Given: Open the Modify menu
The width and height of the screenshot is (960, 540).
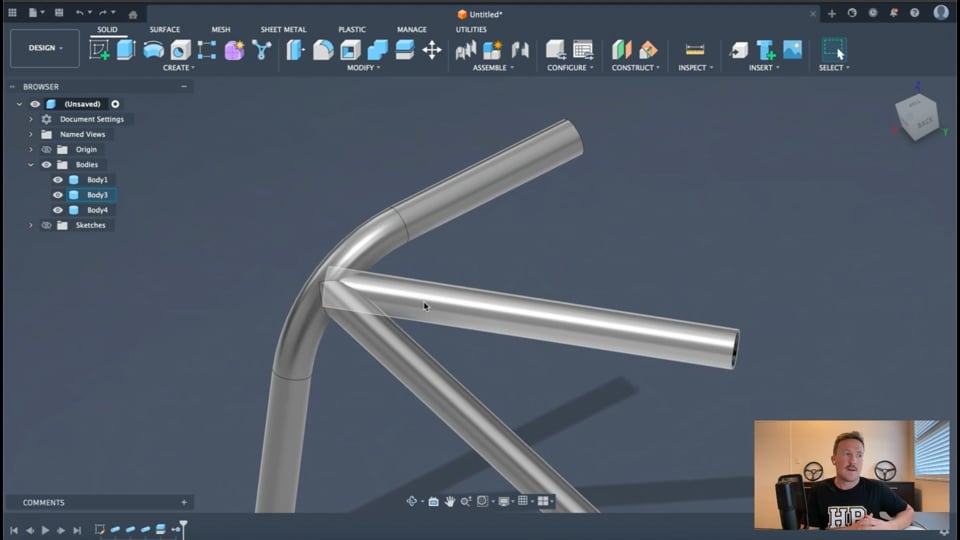Looking at the screenshot, I should pos(363,68).
